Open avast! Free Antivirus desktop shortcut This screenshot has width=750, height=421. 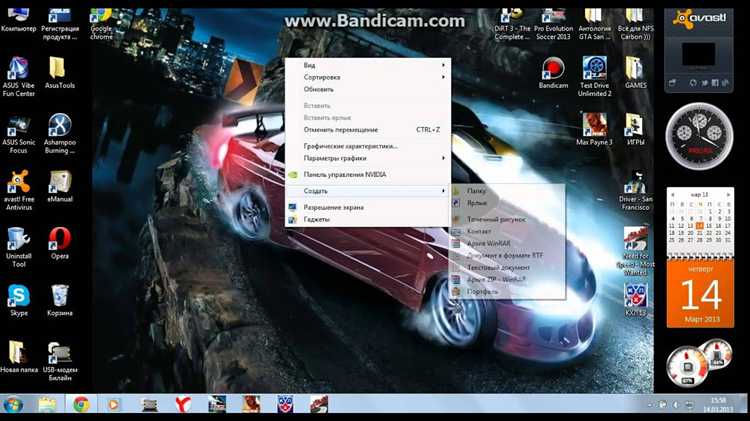point(18,190)
